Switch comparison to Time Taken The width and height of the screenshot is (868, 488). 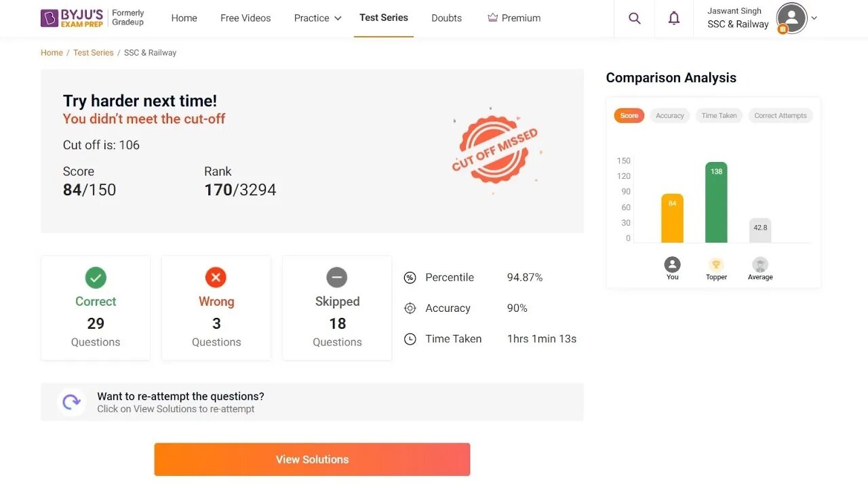coord(719,116)
